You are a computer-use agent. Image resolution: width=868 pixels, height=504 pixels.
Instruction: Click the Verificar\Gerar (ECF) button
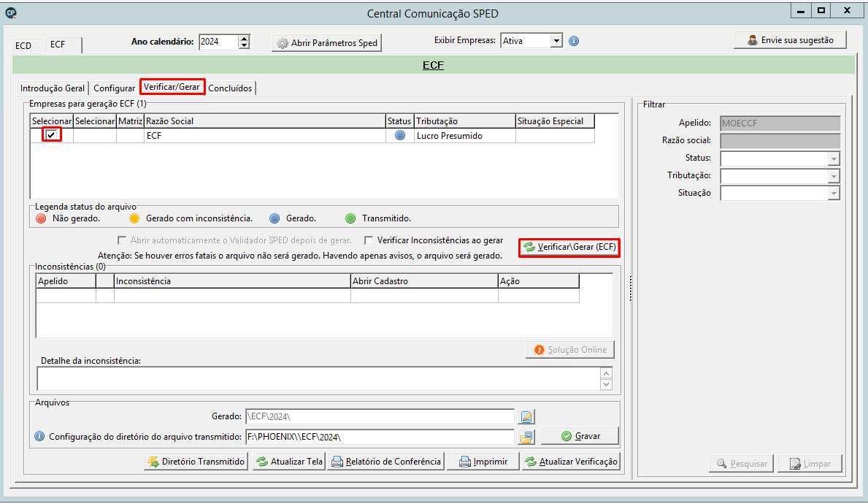pyautogui.click(x=569, y=247)
